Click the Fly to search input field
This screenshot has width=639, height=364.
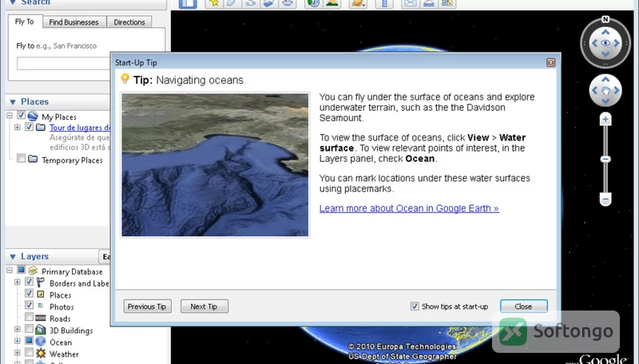(64, 64)
